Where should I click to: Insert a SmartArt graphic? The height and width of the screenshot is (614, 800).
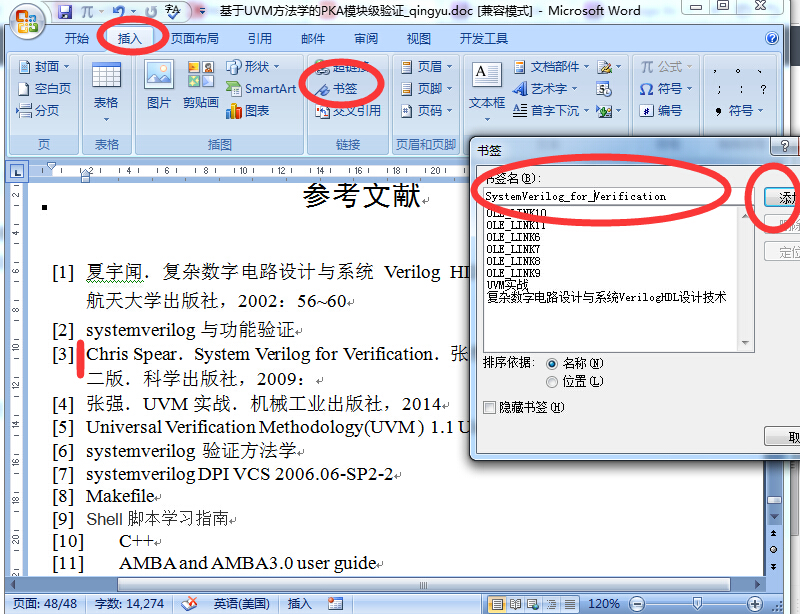click(261, 88)
